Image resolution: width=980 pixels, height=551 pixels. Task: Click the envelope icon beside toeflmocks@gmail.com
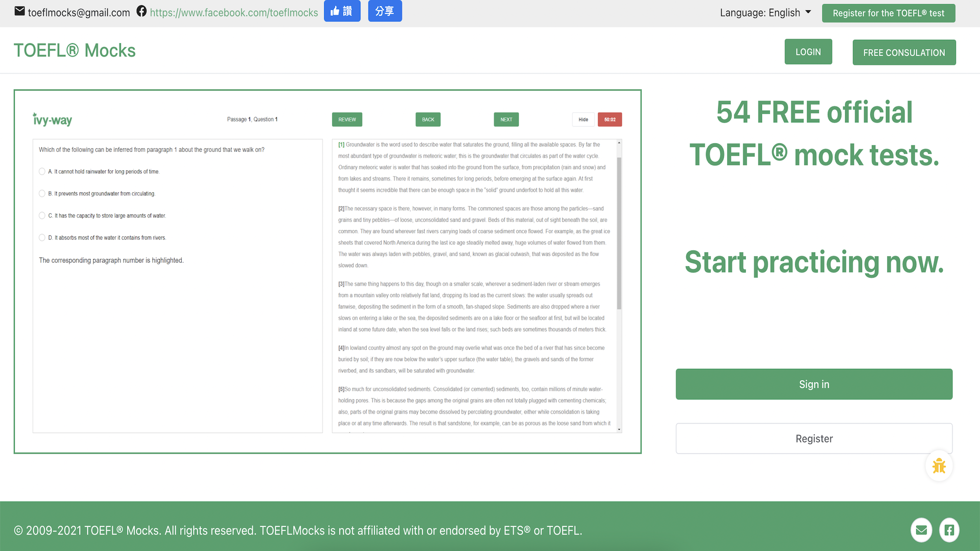click(x=19, y=11)
